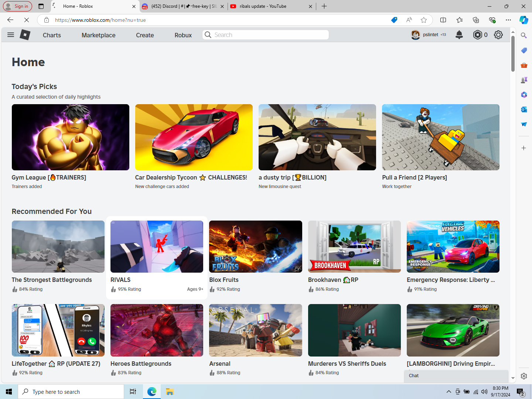
Task: Click the page vertical scrollbar thumb
Action: (x=513, y=54)
